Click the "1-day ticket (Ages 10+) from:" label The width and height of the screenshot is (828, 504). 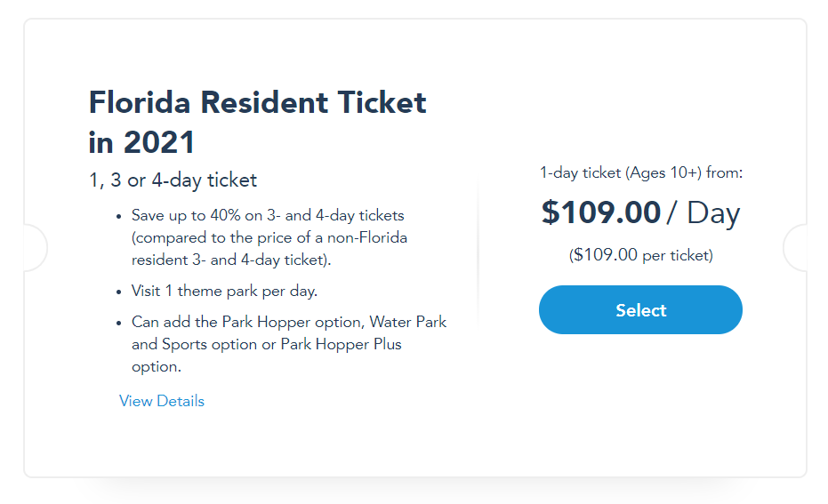[640, 172]
